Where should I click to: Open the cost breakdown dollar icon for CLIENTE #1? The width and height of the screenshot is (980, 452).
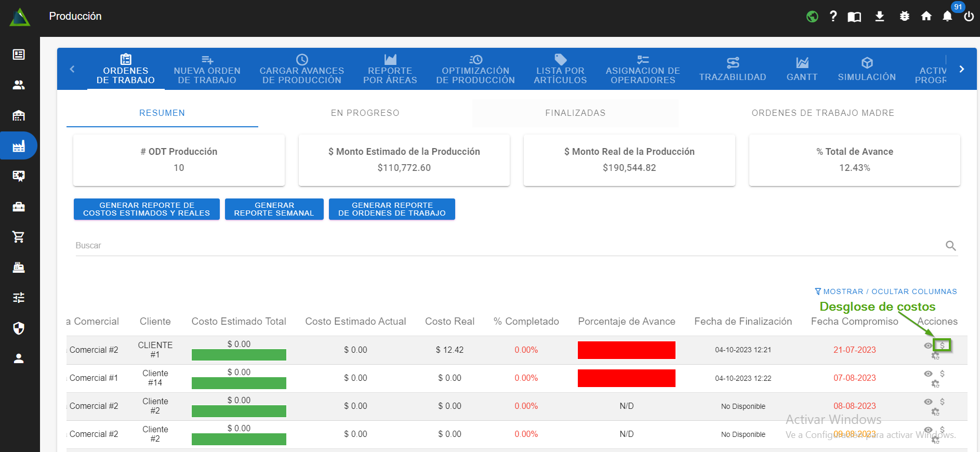pos(942,345)
